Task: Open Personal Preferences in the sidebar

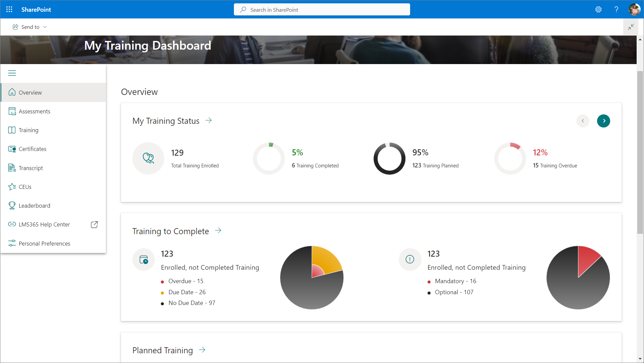Action: (x=44, y=244)
